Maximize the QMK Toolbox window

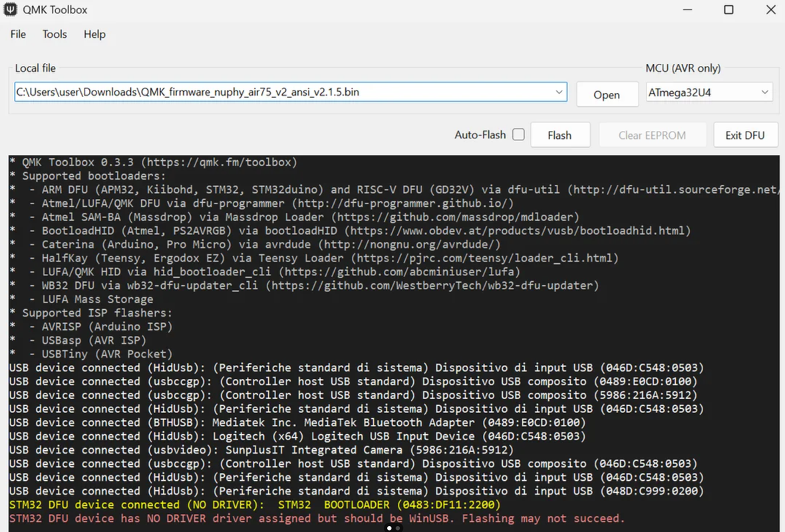pyautogui.click(x=729, y=9)
